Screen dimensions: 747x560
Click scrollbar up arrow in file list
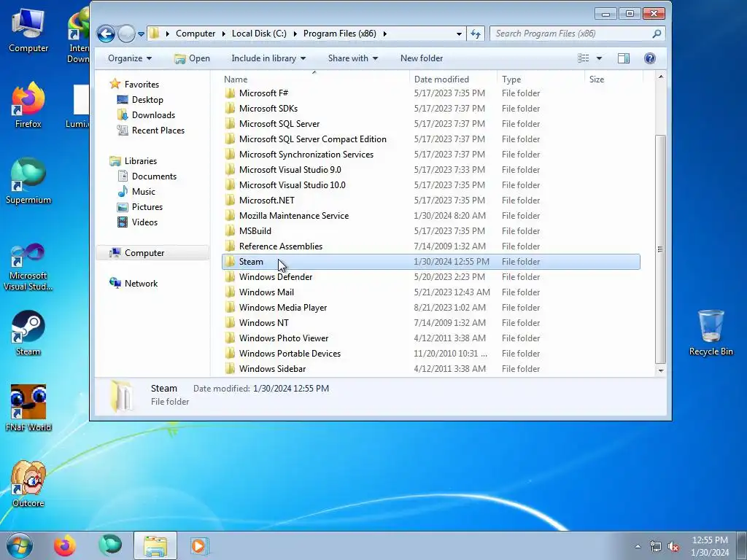(x=660, y=77)
